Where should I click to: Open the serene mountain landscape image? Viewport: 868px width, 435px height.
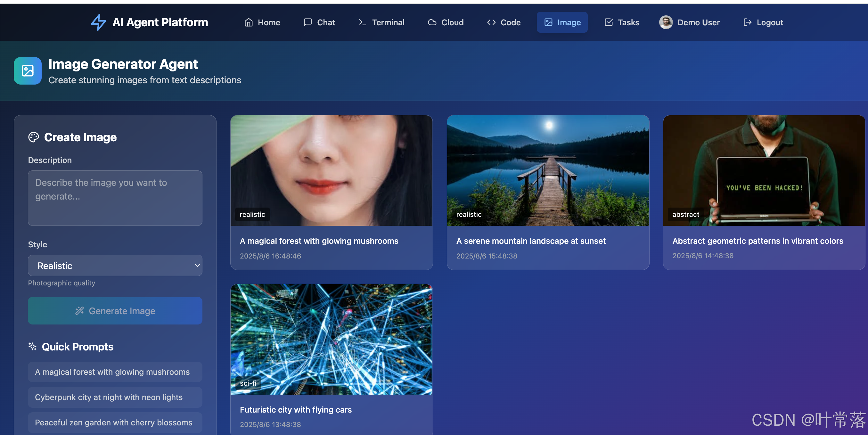[548, 170]
